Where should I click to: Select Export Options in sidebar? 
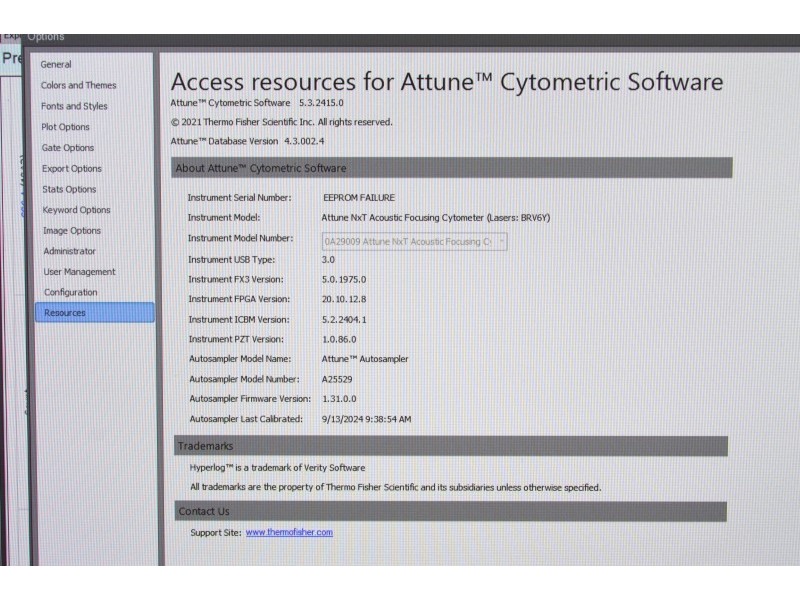pyautogui.click(x=72, y=168)
